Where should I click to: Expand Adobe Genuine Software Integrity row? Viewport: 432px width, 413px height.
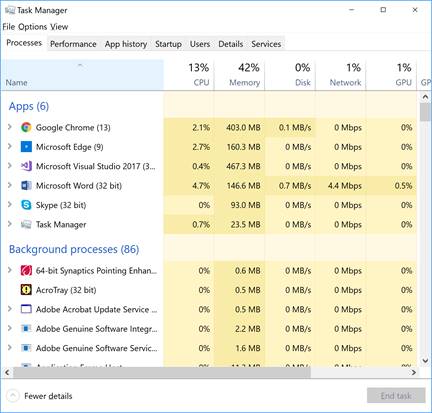coord(10,328)
